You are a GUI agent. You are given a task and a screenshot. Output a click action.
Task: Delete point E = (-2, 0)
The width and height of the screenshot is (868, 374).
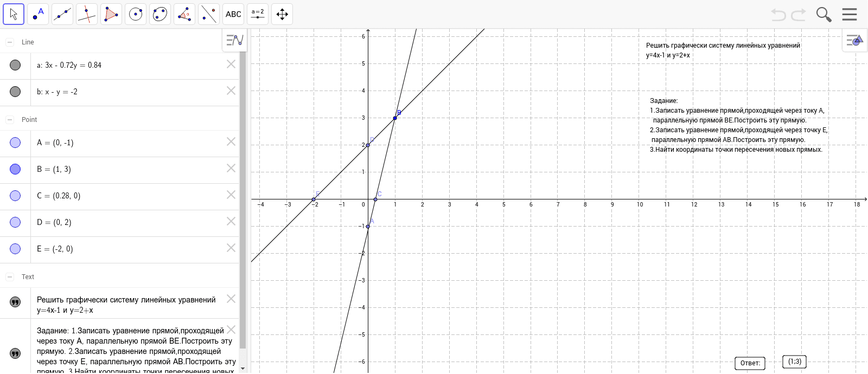[x=231, y=248]
